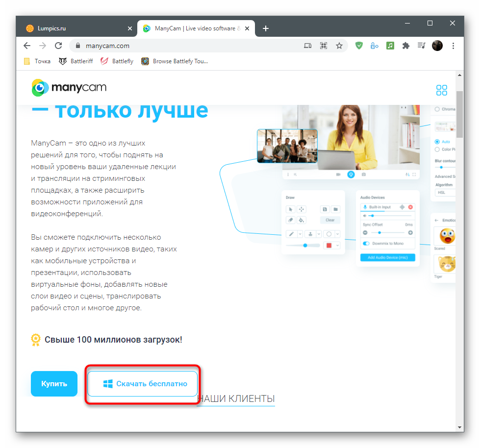Click the Clear button in Draw panel
Viewport: 480px width, 448px height.
coord(330,220)
